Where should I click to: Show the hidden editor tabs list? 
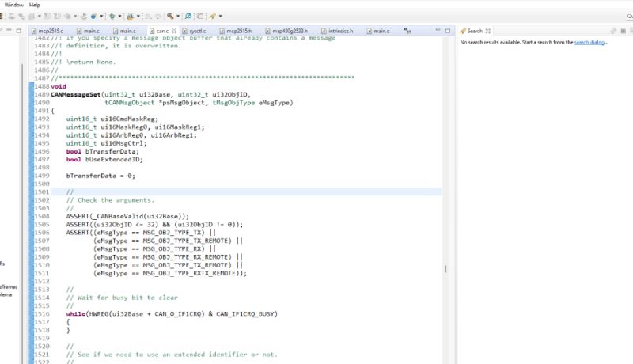tap(407, 31)
